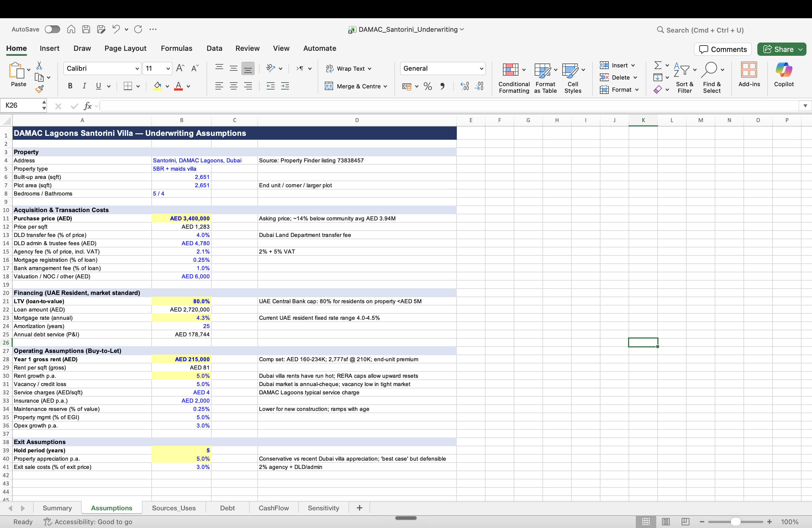Decrease font size icon

pos(195,68)
